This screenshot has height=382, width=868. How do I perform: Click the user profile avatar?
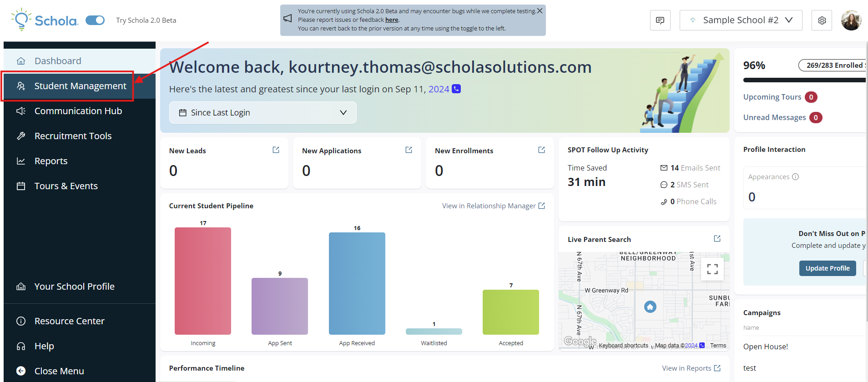[x=851, y=20]
